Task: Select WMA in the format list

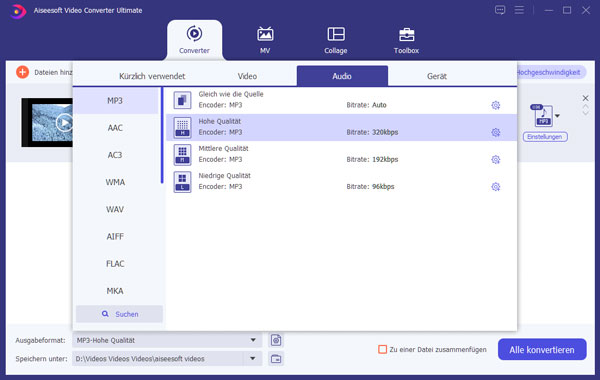Action: (x=115, y=182)
